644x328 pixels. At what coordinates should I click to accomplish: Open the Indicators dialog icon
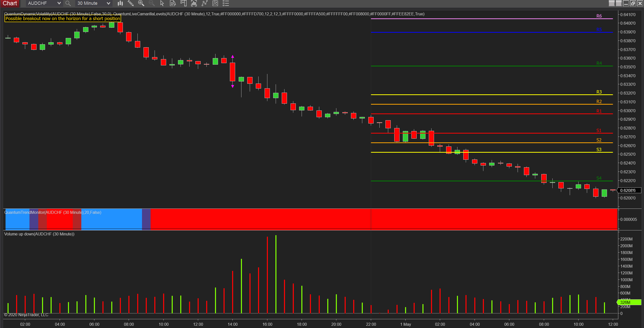(194, 3)
